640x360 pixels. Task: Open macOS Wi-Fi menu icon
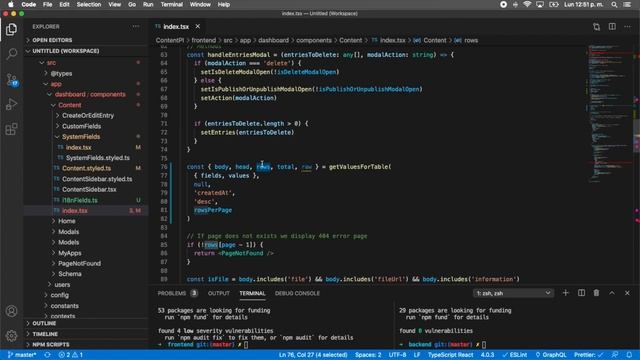(527, 4)
